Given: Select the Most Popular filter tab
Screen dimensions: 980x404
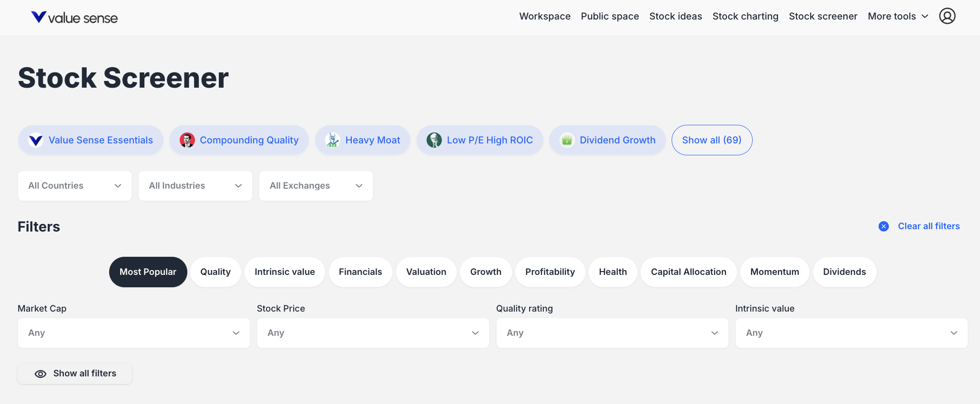Looking at the screenshot, I should coord(148,272).
